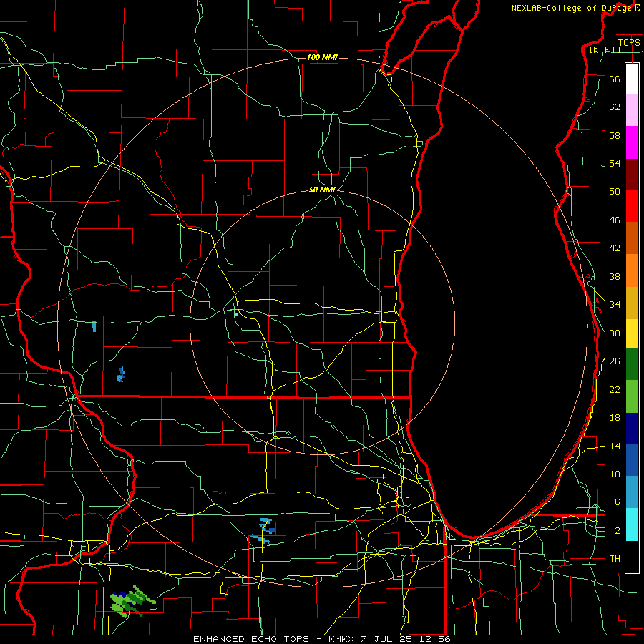Click the "62" legend value
644x644 pixels.
point(615,107)
